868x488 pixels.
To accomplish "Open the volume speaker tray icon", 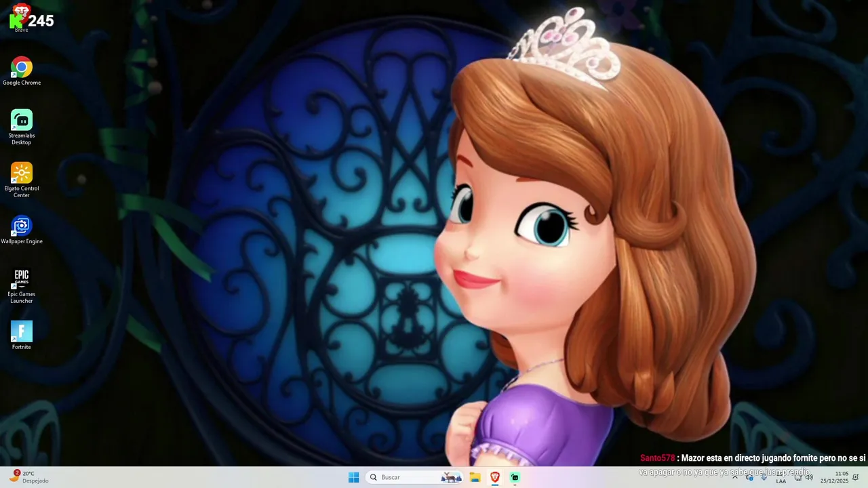I will pos(809,477).
